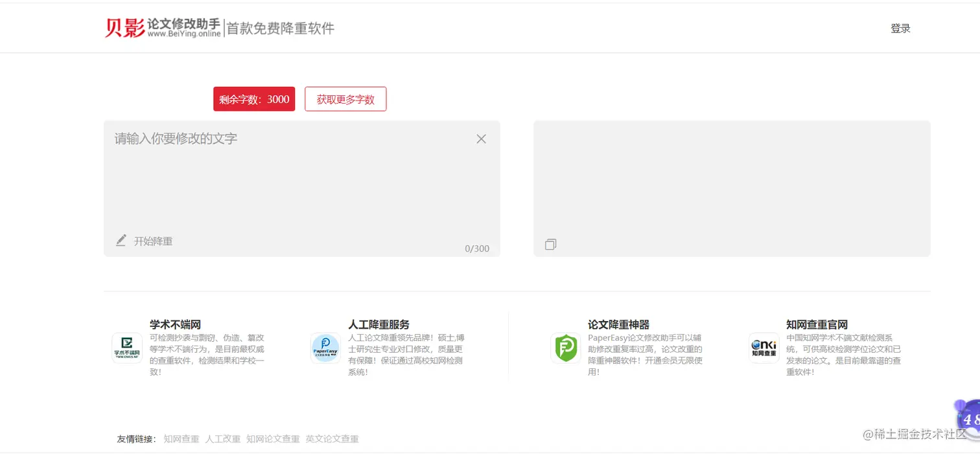The image size is (980, 454).
Task: Click the 论文降重神器 description text
Action: point(646,355)
